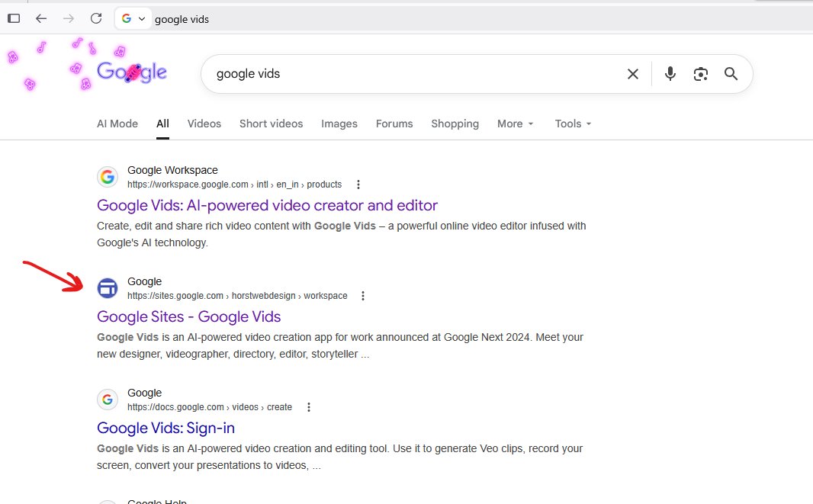Open the workspace.google.com URL breadcrumb
Screen dimensions: 813x504
(234, 185)
